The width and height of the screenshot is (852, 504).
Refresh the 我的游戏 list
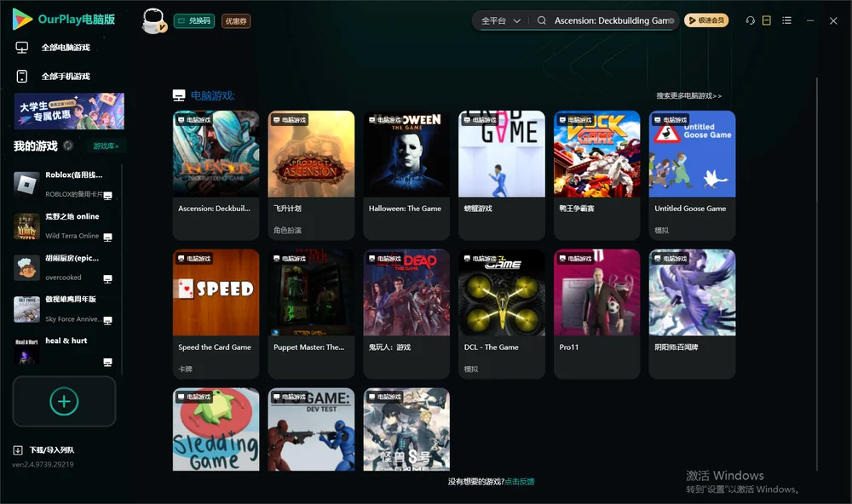click(x=68, y=146)
